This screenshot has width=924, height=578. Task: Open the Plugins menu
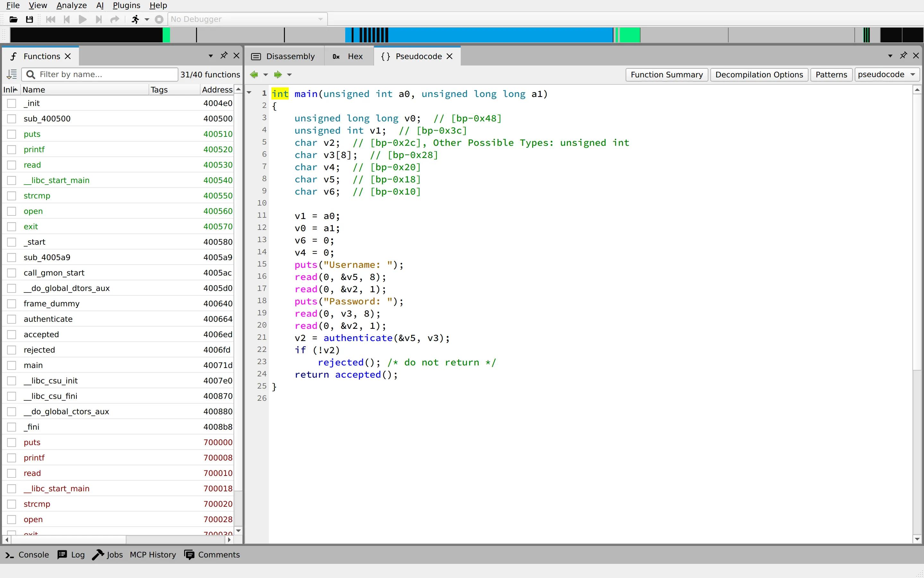point(126,5)
